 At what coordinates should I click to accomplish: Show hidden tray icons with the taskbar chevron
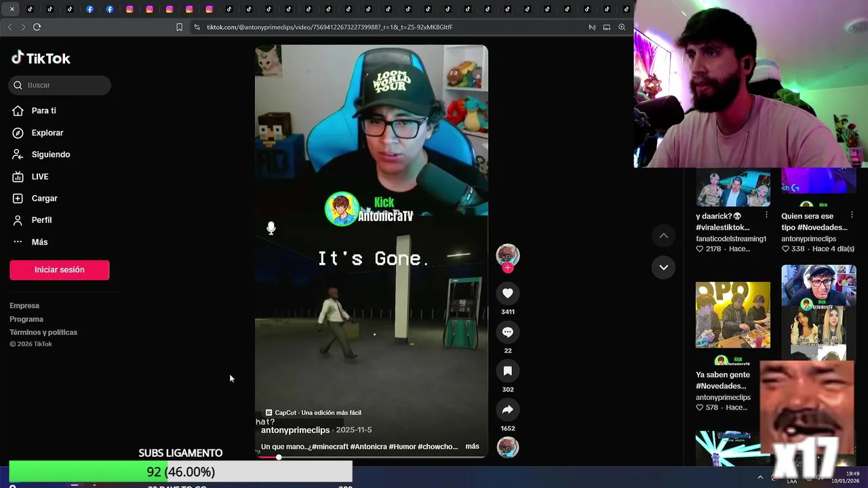coord(760,477)
